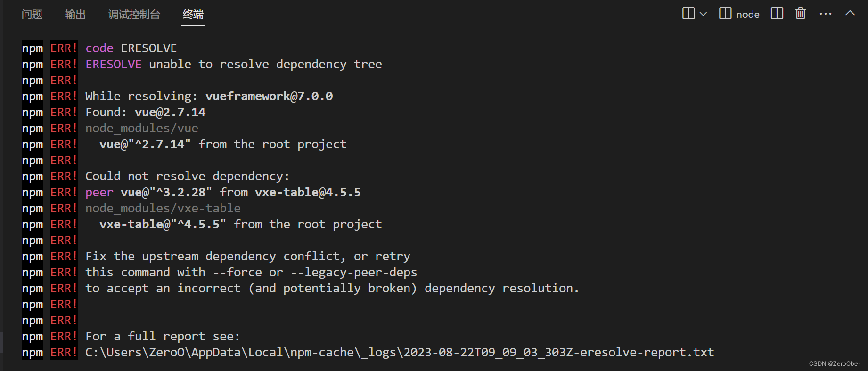Open the terminal more-actions ellipsis
Screen dimensions: 868x371
coord(826,14)
